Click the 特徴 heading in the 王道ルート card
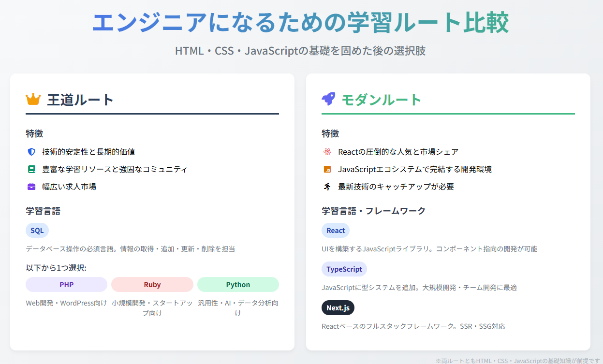The width and height of the screenshot is (603, 364). [34, 133]
